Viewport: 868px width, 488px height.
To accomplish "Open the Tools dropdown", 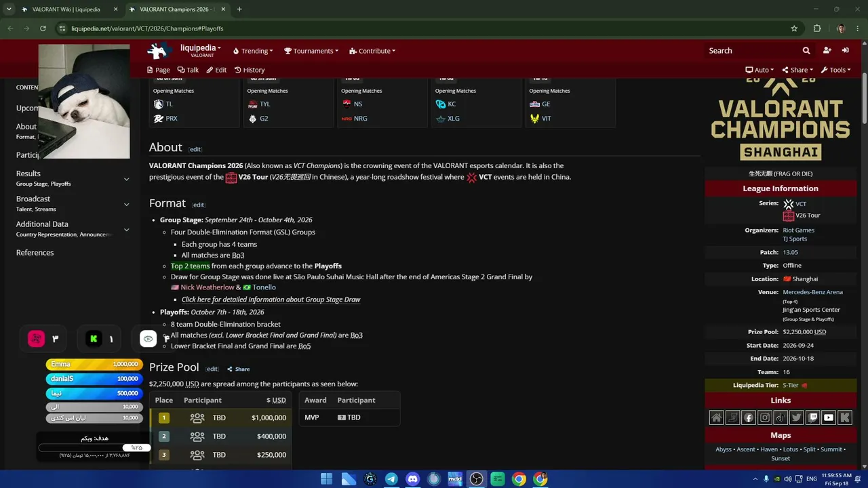I will tap(835, 70).
